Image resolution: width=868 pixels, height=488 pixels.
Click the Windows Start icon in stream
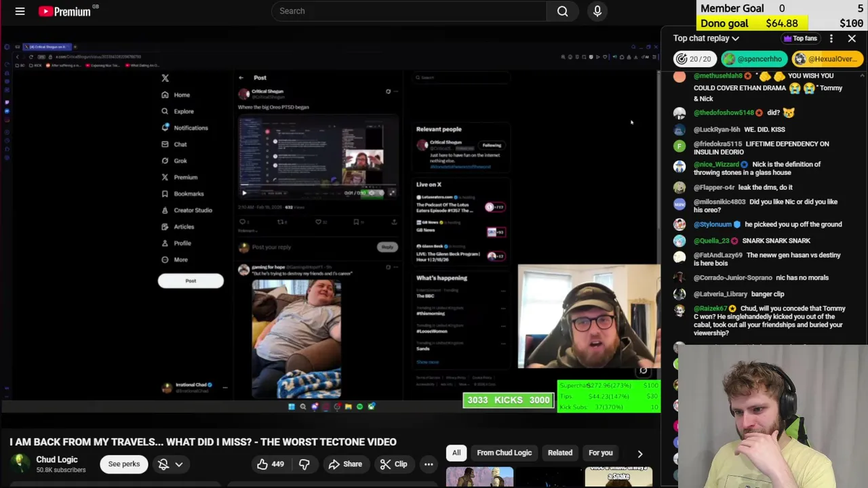pos(292,407)
